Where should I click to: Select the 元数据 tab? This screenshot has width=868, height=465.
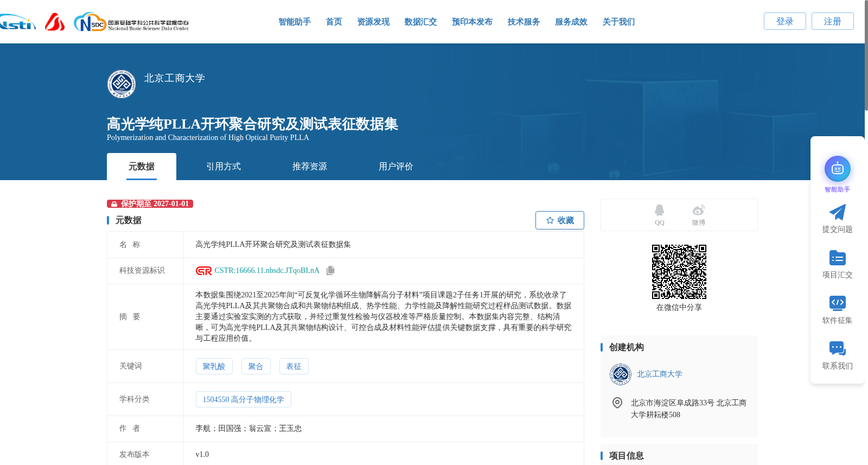click(142, 167)
